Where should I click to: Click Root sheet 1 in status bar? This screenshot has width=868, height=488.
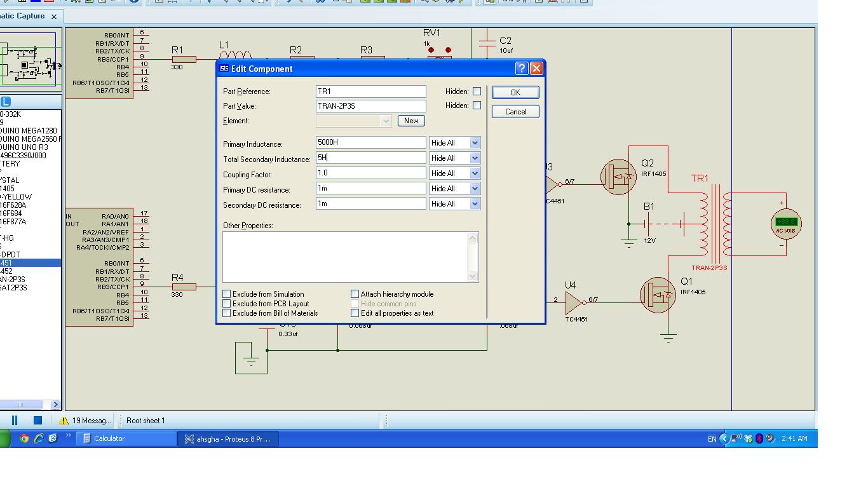tap(146, 421)
